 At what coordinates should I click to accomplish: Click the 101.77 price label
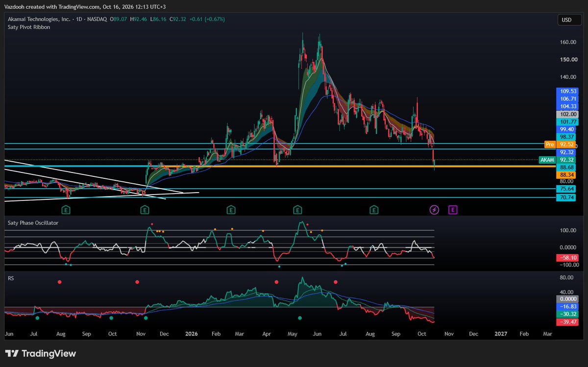(x=566, y=122)
